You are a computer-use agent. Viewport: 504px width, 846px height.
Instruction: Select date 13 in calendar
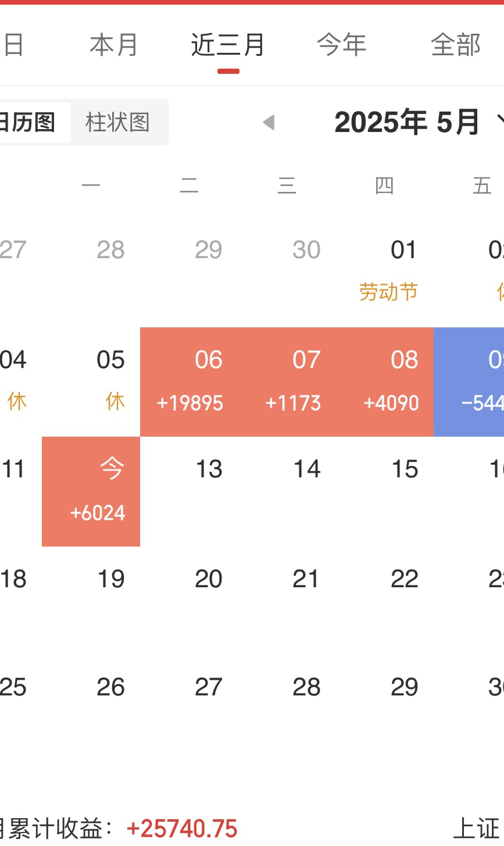point(190,491)
